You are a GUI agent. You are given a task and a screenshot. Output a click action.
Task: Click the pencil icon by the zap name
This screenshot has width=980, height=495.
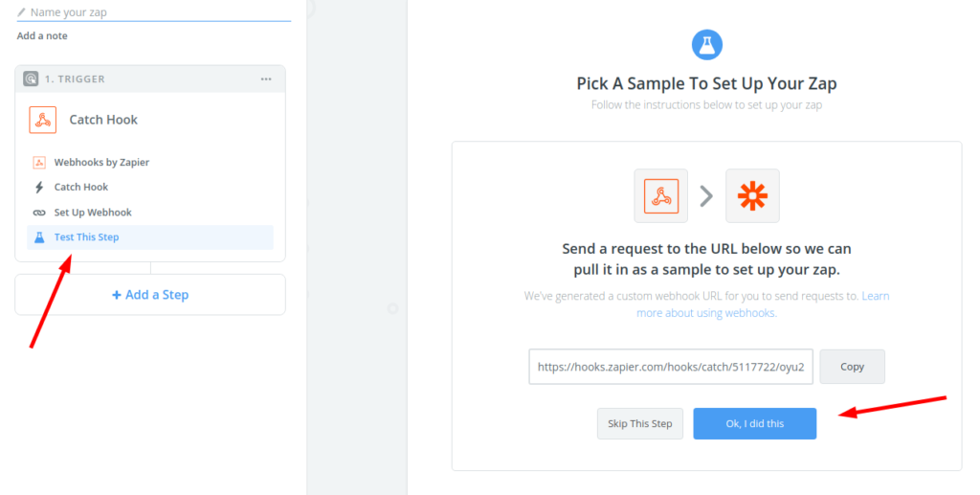pyautogui.click(x=21, y=12)
